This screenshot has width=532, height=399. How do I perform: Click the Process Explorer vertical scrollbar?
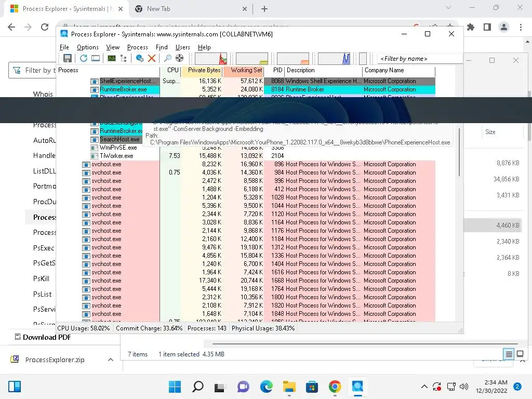pos(460,152)
